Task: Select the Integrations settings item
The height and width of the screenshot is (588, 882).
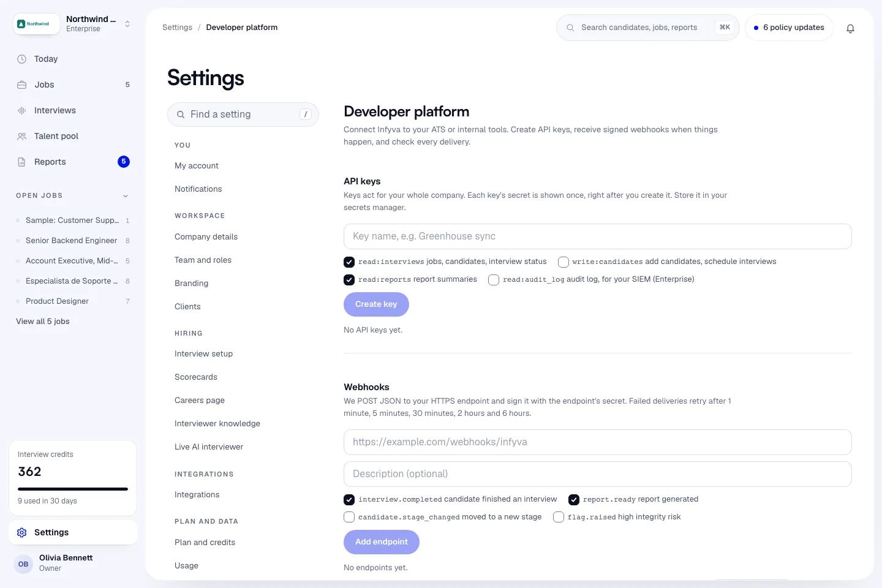Action: coord(197,495)
